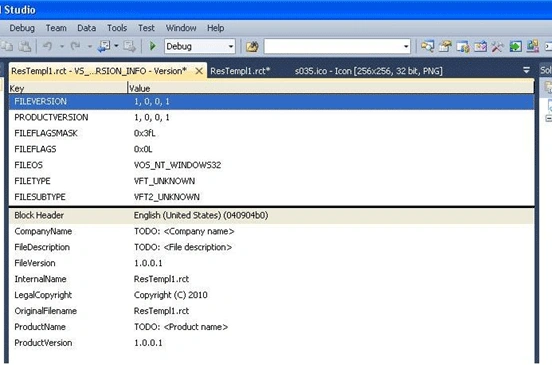The height and width of the screenshot is (365, 552).
Task: Select the ProductName key
Action: (x=40, y=327)
